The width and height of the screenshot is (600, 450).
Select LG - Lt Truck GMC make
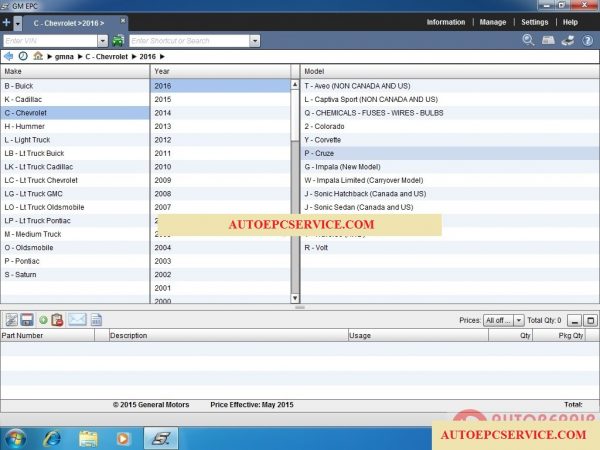click(75, 194)
